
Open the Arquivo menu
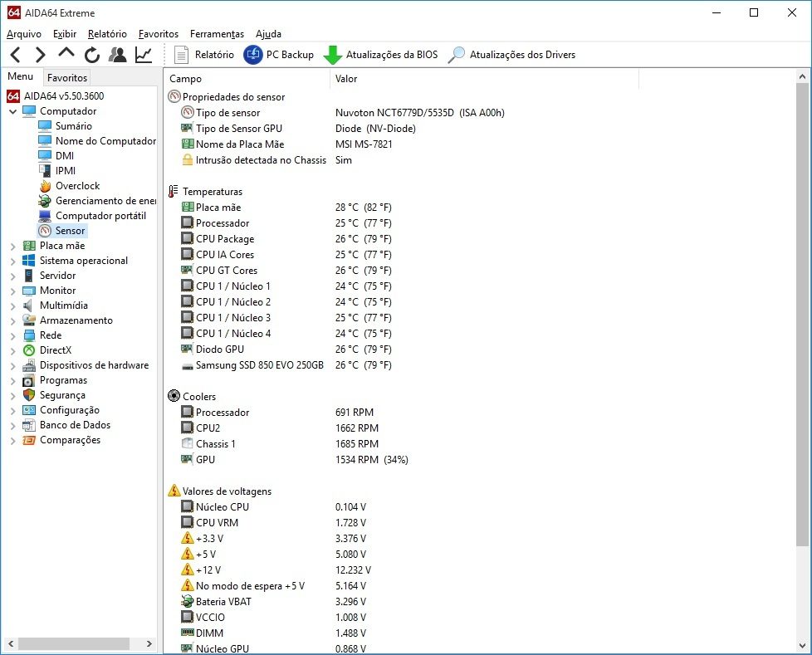(x=24, y=34)
